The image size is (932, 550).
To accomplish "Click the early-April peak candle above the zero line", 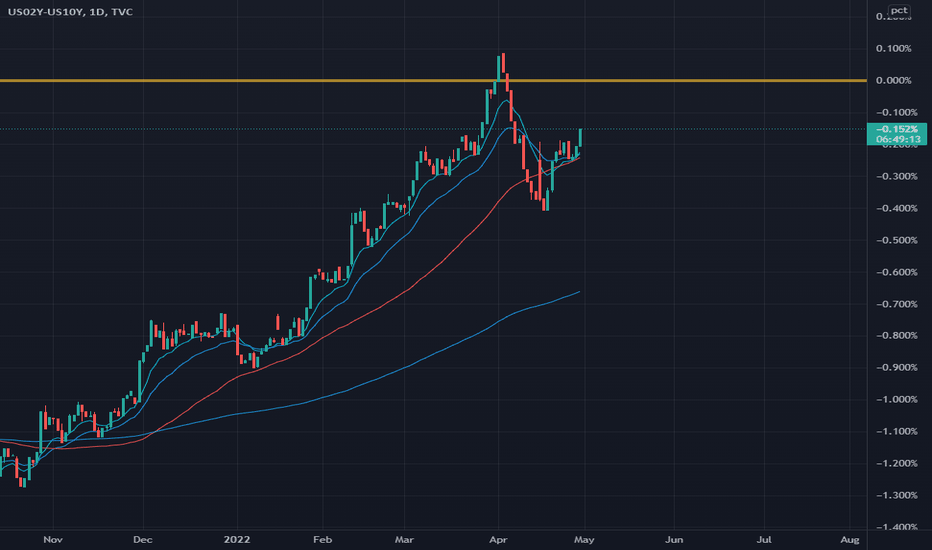I will [x=503, y=62].
